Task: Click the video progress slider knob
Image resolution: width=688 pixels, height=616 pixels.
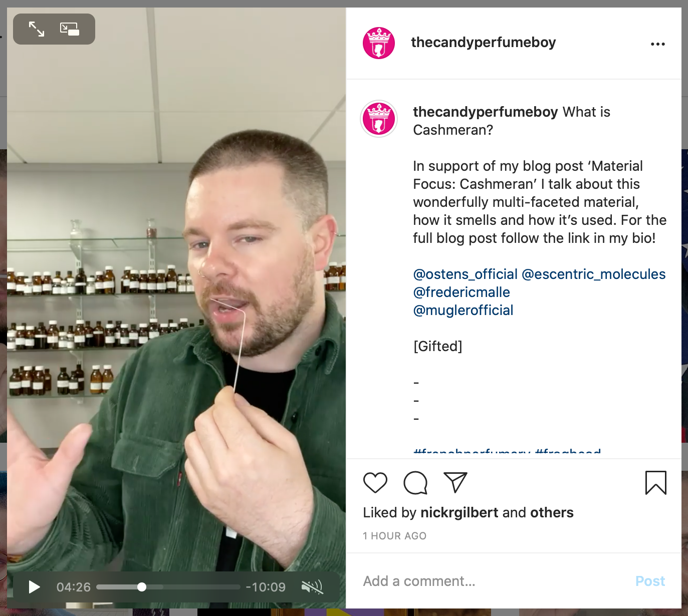Action: click(x=142, y=587)
